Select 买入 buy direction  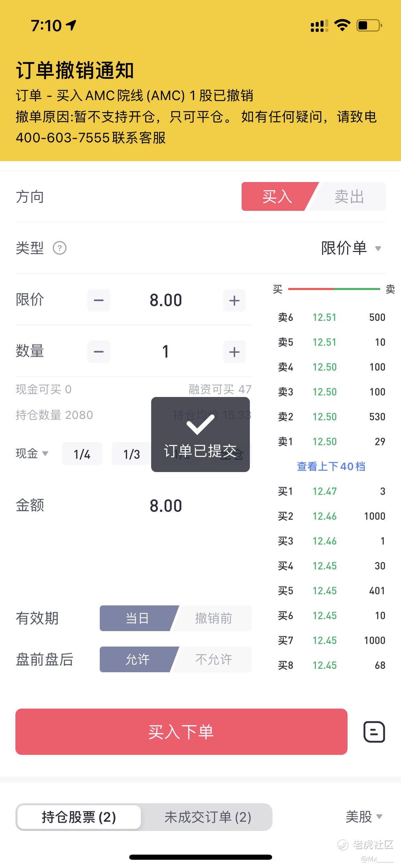point(277,196)
